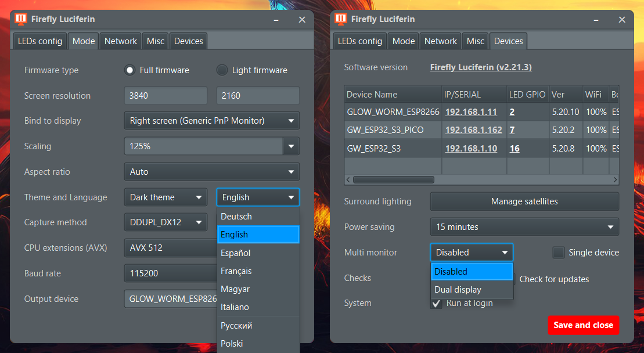Choose Deutsch from the language list
This screenshot has width=644, height=353.
(258, 217)
